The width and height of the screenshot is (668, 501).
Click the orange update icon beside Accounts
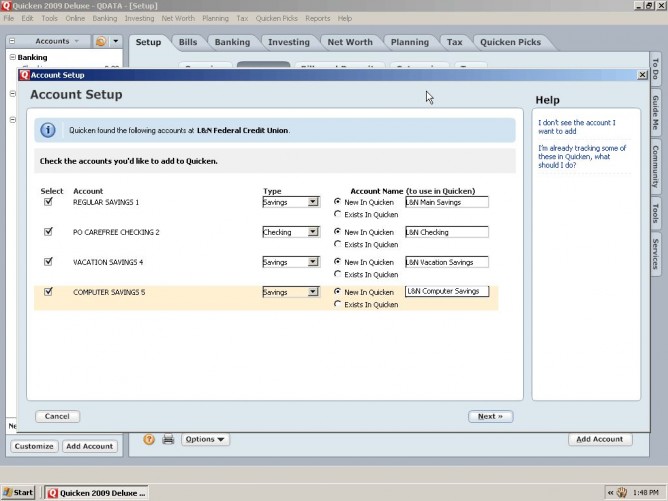coord(101,42)
